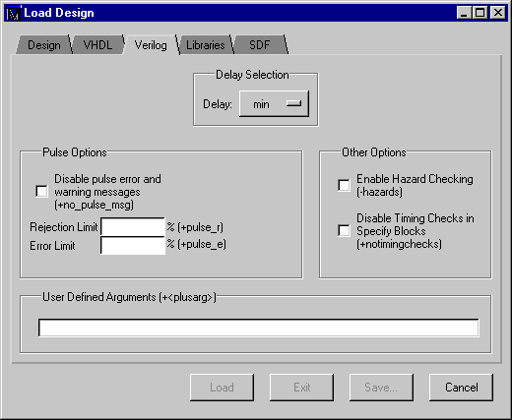Image resolution: width=512 pixels, height=420 pixels.
Task: Focus the Rejection Limit input field
Action: [x=133, y=227]
